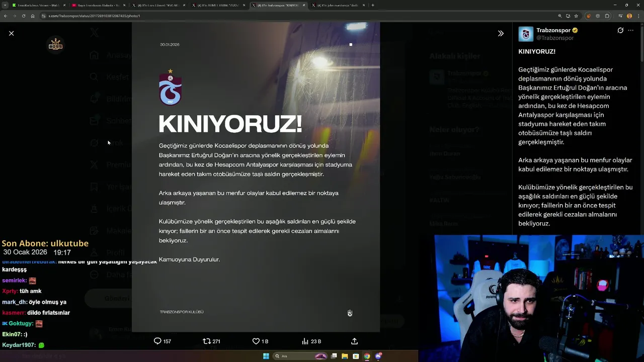Click the KINIYORUZ! heading in tweet text
This screenshot has width=644, height=362.
pyautogui.click(x=537, y=51)
